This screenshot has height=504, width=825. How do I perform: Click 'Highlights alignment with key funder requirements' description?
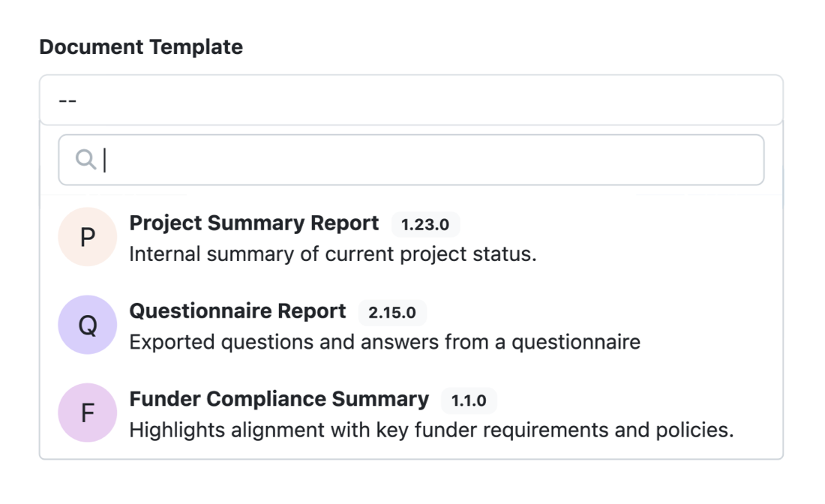point(431,430)
